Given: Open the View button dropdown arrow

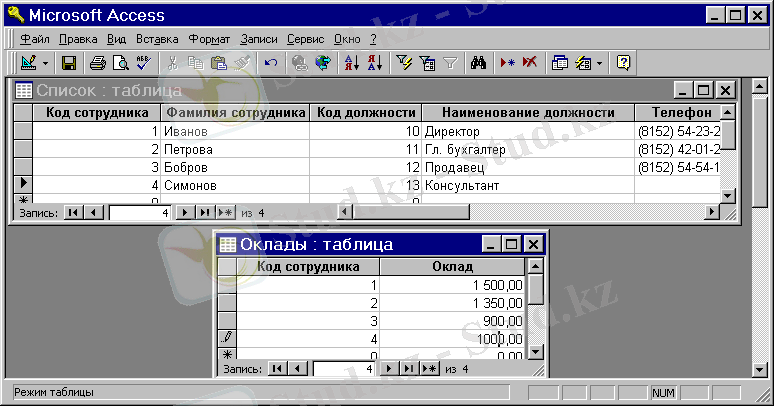Looking at the screenshot, I should coord(45,63).
